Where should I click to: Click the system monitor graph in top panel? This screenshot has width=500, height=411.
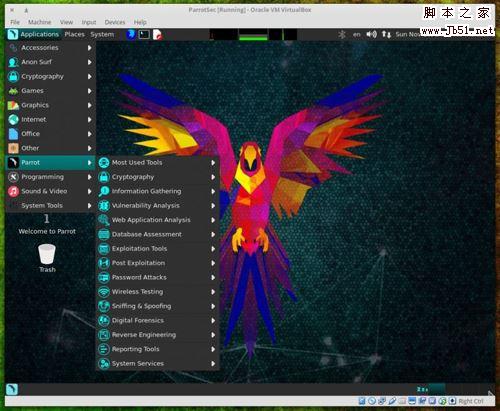pos(253,35)
